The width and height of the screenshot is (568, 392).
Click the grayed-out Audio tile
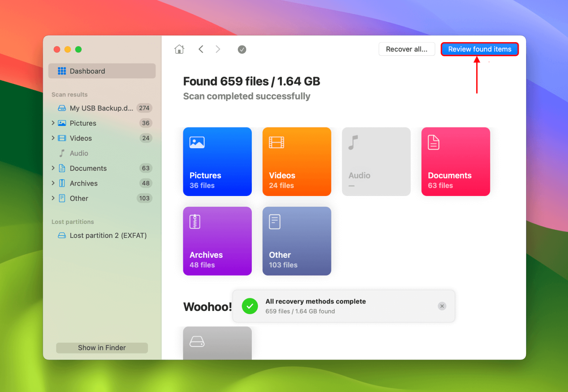376,162
